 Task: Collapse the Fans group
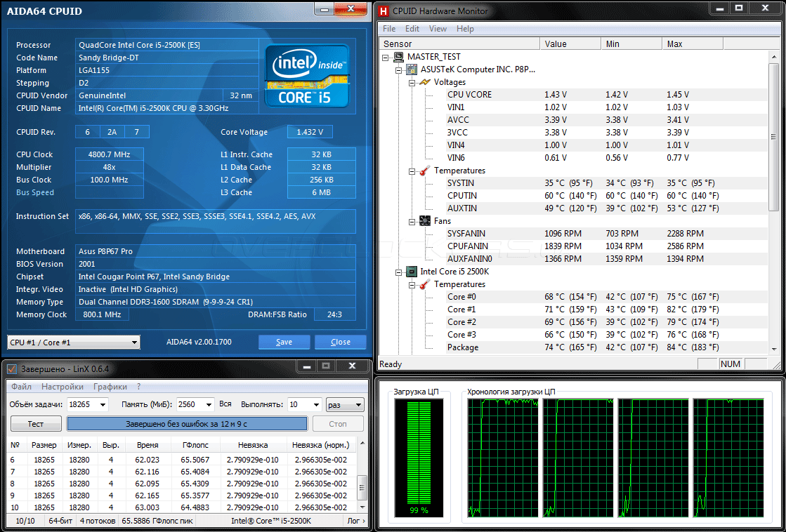[412, 221]
